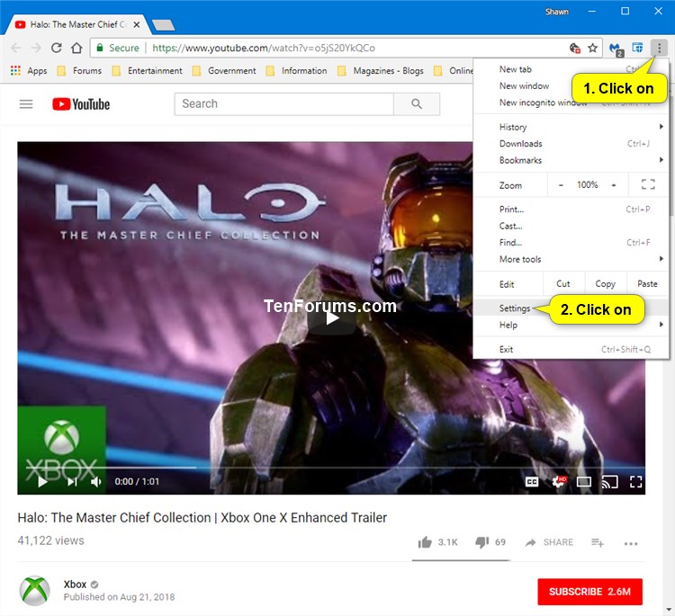Open Magazines - Blogs bookmark folder
This screenshot has height=616, width=675.
point(381,70)
